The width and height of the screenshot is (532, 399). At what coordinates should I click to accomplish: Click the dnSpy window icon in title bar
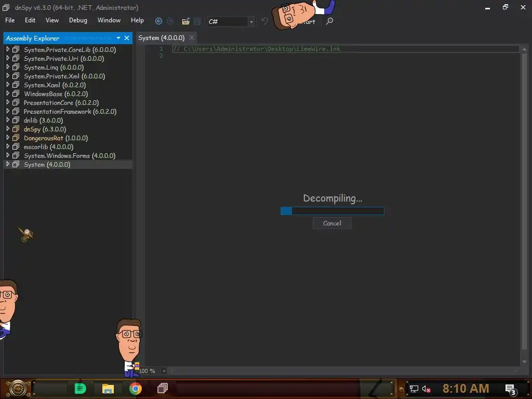(x=6, y=7)
